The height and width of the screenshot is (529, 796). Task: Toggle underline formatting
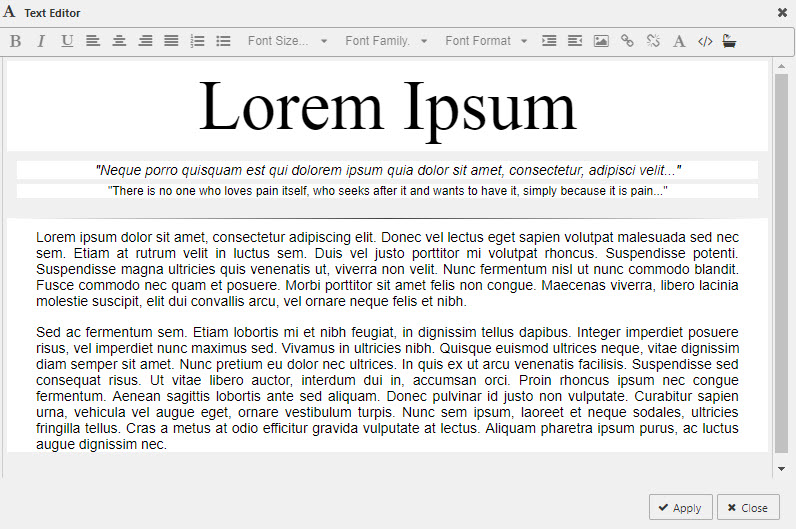(x=67, y=41)
